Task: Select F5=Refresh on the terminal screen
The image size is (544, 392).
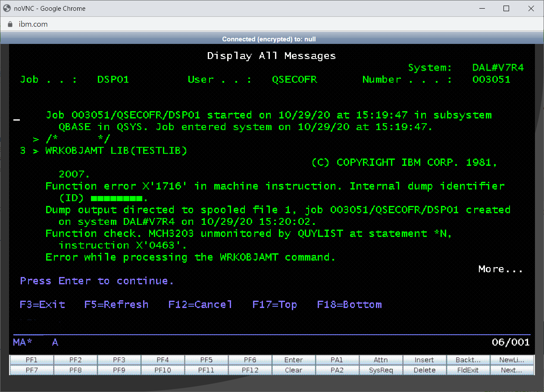Action: click(116, 305)
